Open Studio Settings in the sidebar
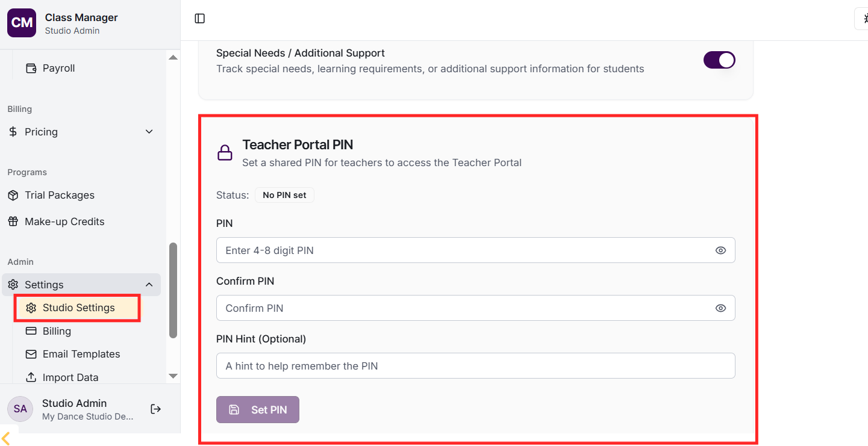Image resolution: width=868 pixels, height=446 pixels. click(x=78, y=308)
